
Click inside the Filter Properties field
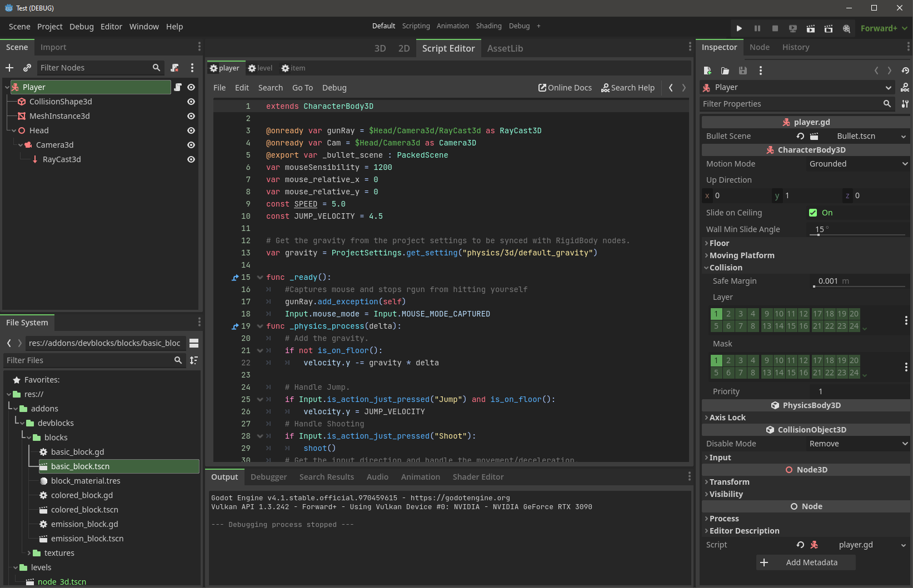click(789, 104)
